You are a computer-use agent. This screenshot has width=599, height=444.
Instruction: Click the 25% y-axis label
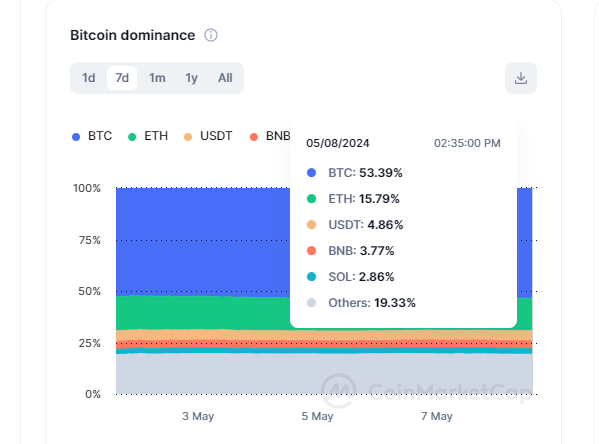(89, 343)
